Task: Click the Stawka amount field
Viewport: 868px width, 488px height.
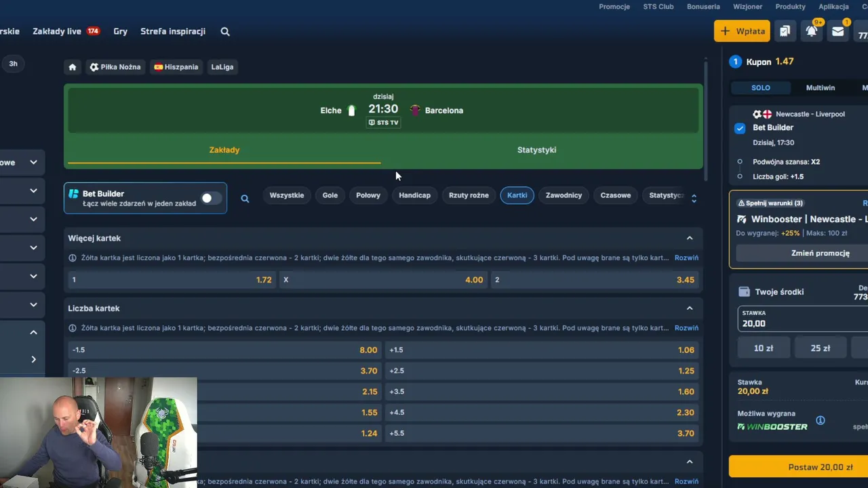Action: (x=803, y=319)
